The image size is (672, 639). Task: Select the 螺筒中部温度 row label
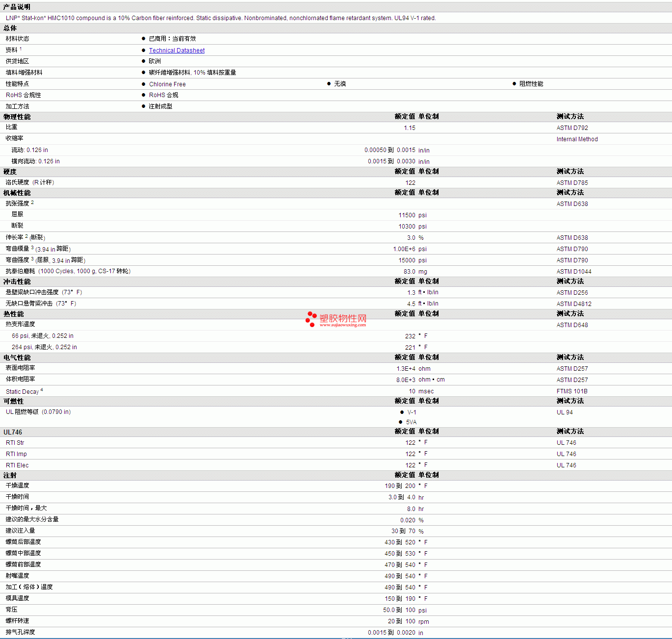(x=23, y=553)
